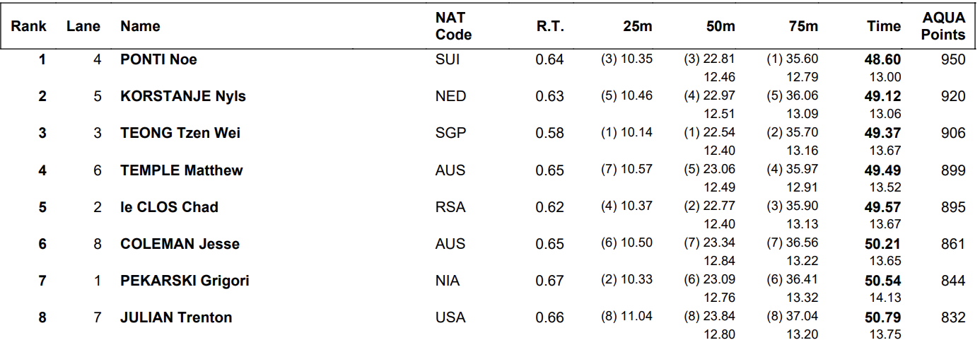Click the 75m column header
This screenshot has height=345, width=980.
click(x=803, y=26)
